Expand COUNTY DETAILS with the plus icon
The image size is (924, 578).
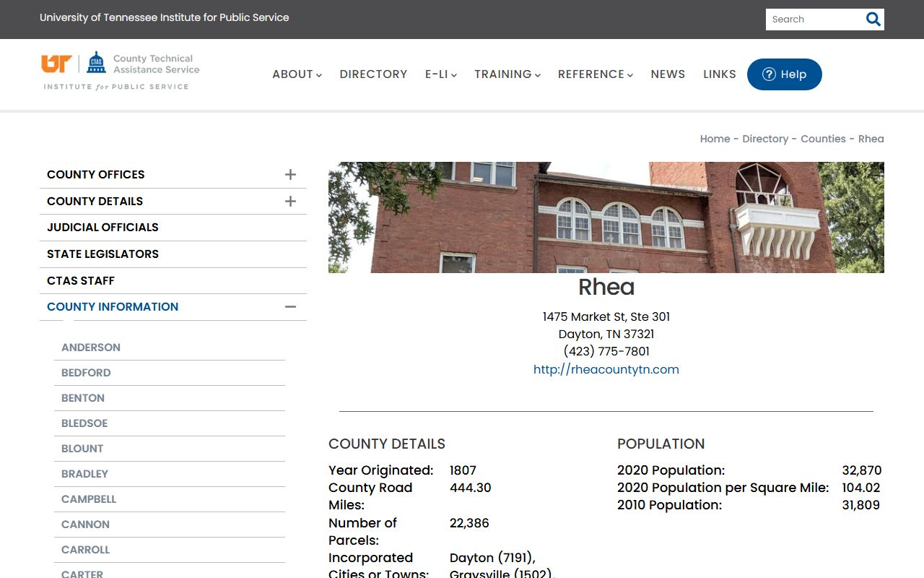pos(290,201)
